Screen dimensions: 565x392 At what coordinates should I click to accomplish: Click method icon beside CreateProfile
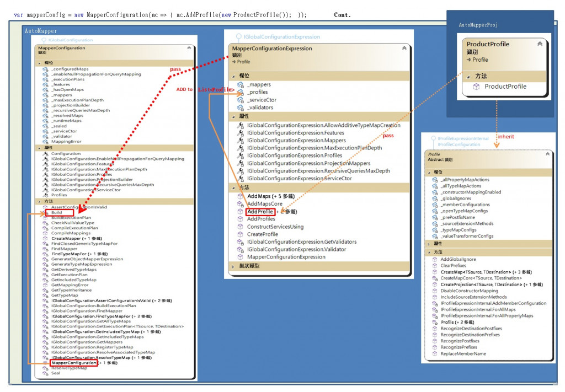point(241,234)
